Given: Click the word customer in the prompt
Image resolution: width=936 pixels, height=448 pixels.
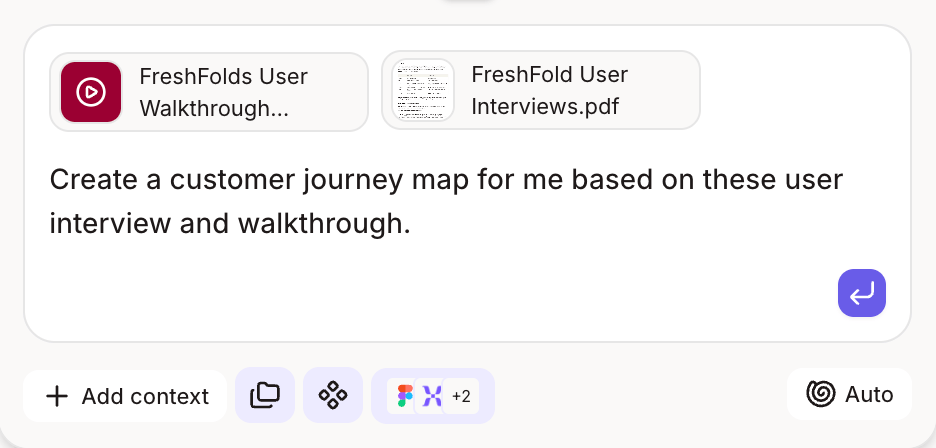Looking at the screenshot, I should tap(232, 180).
